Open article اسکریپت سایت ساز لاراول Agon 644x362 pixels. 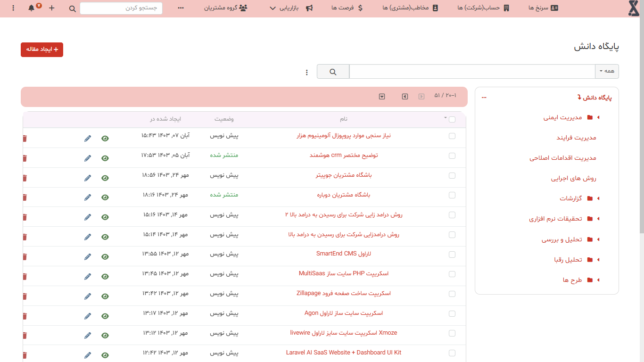(x=344, y=313)
